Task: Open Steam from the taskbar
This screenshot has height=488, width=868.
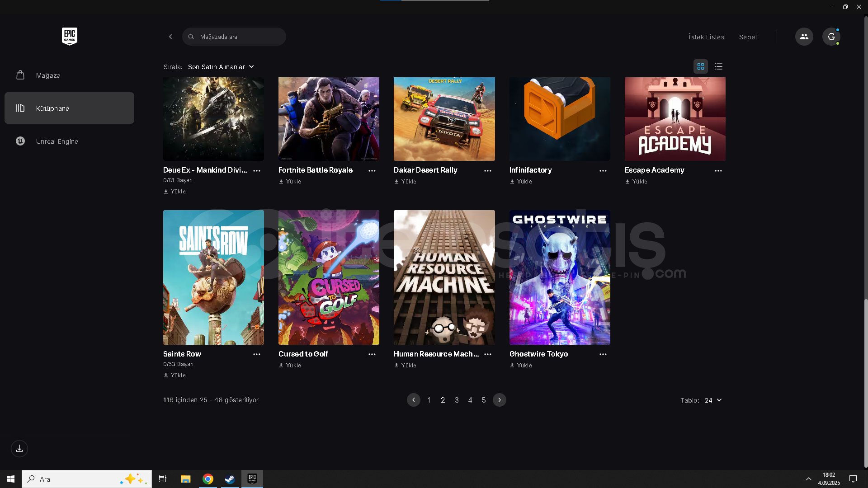Action: point(230,479)
